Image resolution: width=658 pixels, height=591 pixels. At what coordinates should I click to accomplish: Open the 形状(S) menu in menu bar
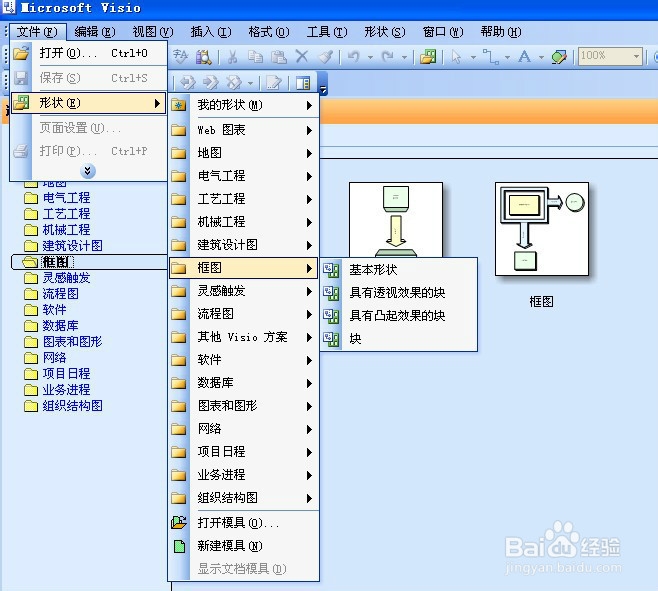coord(385,32)
